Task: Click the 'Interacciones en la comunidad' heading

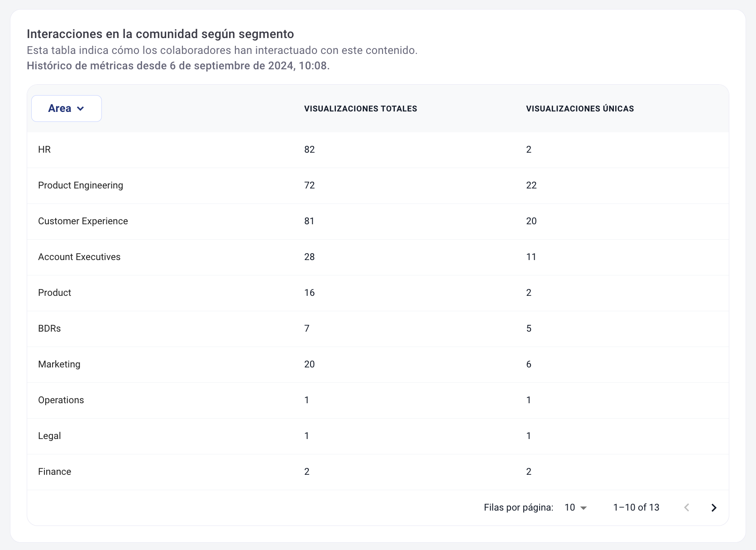Action: [x=160, y=34]
